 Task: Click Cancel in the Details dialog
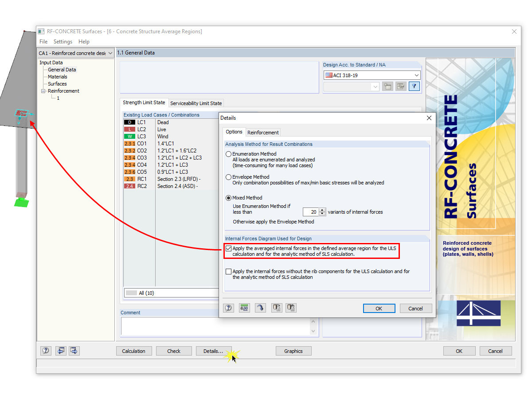416,309
